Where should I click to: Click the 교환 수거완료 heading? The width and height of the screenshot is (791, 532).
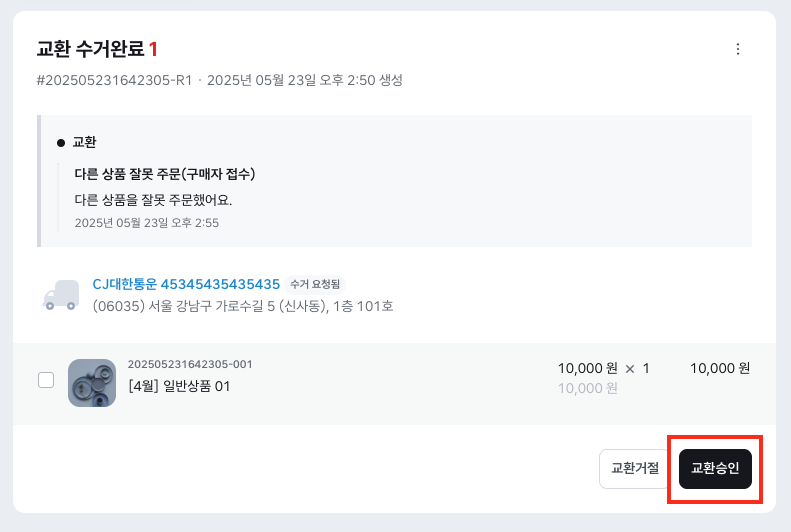coord(90,49)
